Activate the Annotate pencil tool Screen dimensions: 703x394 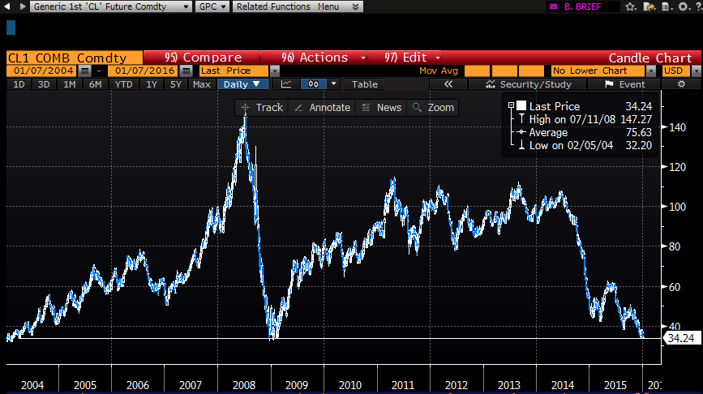tap(323, 108)
